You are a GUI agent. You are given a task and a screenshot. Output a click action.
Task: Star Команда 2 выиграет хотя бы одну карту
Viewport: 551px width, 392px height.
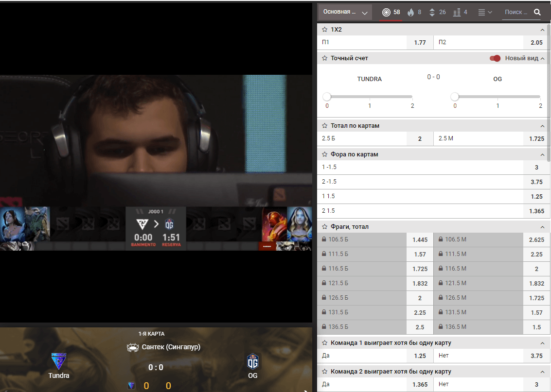[x=325, y=372]
